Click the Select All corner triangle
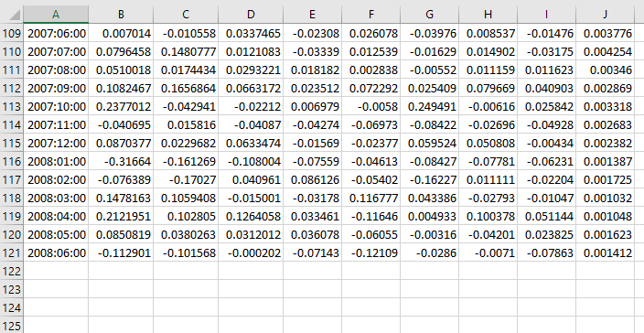This screenshot has width=644, height=333. pyautogui.click(x=15, y=16)
